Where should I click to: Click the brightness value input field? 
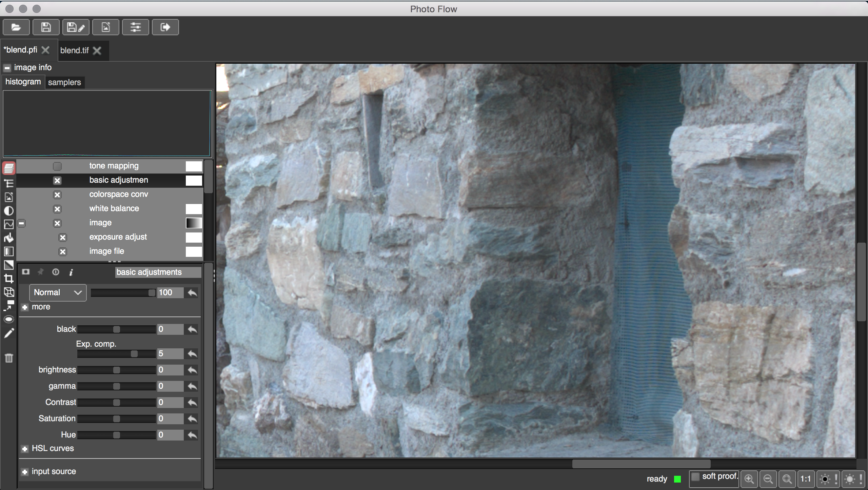tap(170, 370)
